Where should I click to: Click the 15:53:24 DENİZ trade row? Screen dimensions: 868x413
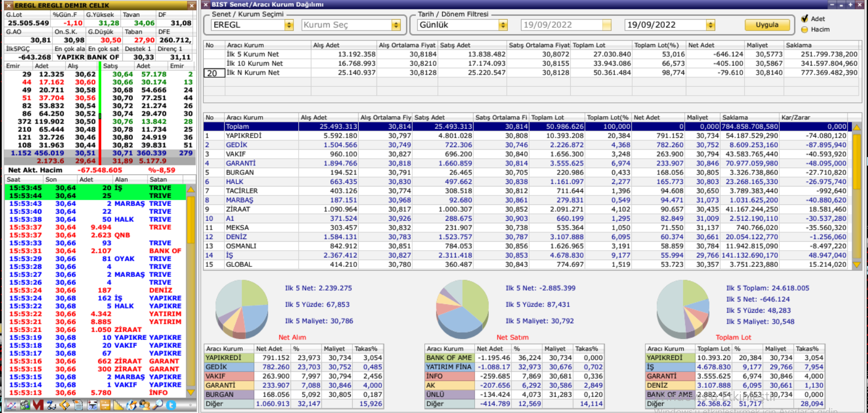point(96,291)
